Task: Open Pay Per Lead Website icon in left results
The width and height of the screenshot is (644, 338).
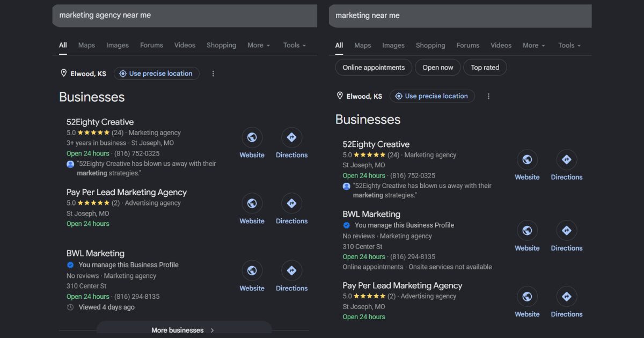Action: (252, 203)
